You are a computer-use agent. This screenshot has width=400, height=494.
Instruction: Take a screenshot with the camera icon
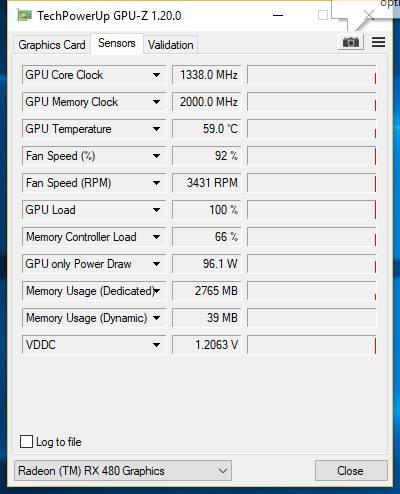(351, 42)
